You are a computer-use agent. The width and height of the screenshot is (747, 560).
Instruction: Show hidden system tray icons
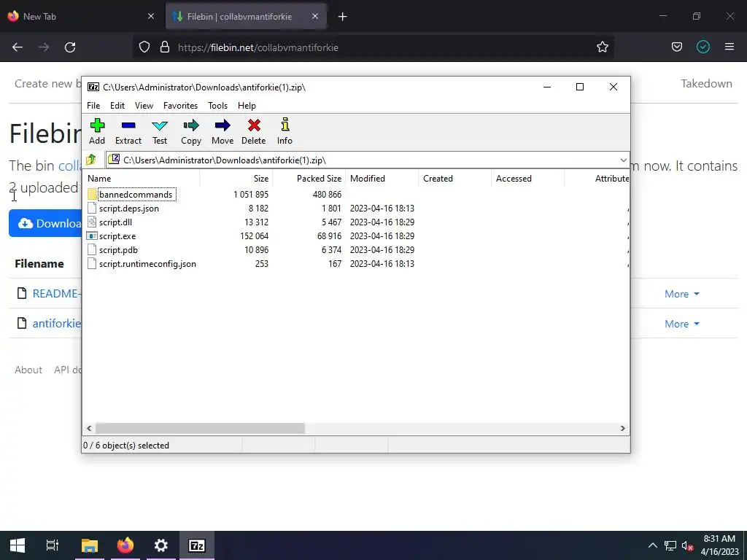[x=653, y=545]
